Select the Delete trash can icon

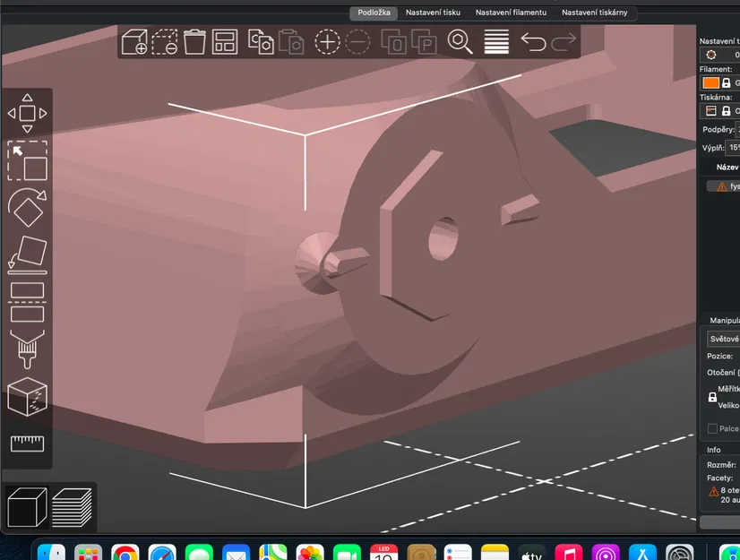tap(194, 42)
